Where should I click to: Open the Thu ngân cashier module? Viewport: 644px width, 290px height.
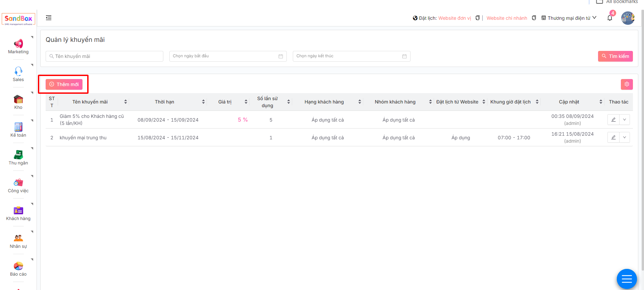(x=18, y=155)
